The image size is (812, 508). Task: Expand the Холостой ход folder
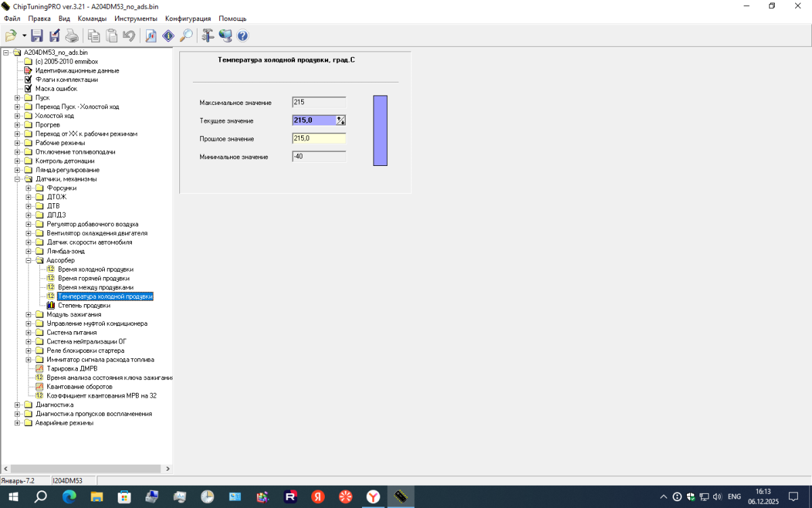(18, 116)
